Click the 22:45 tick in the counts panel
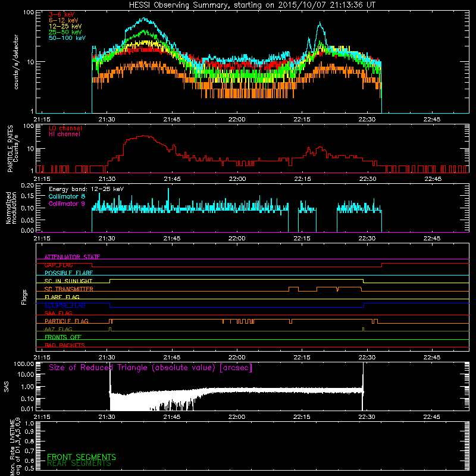The image size is (476, 476). 432,120
